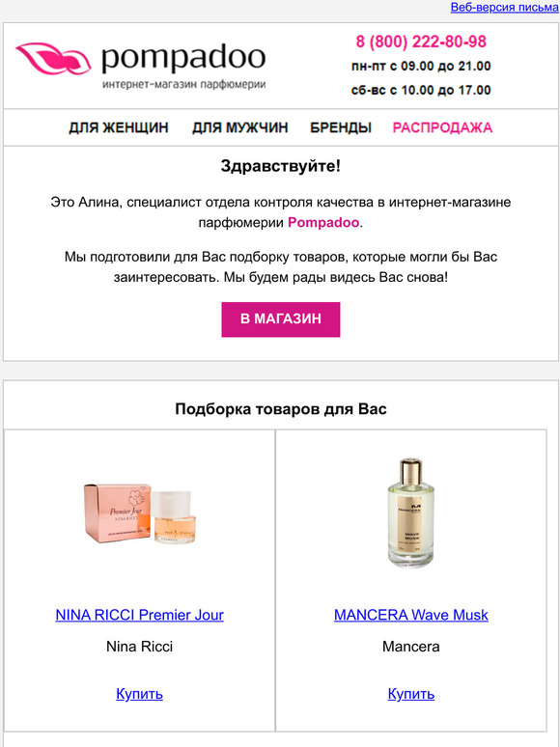560x747 pixels.
Task: Click Купить under Mancera
Action: pos(410,694)
